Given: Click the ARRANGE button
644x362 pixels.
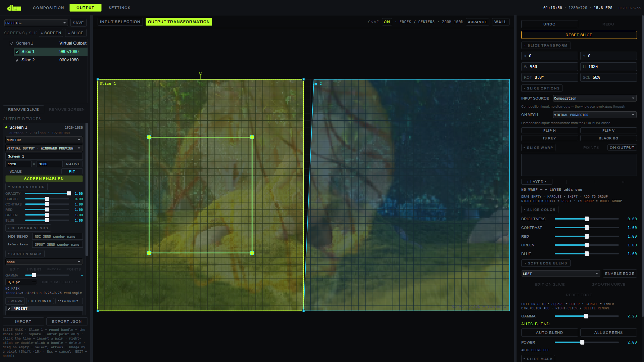Looking at the screenshot, I should (477, 22).
